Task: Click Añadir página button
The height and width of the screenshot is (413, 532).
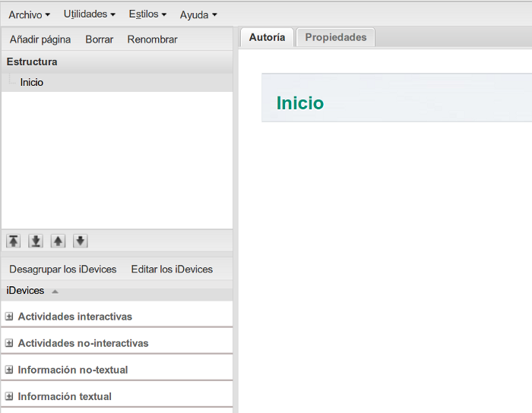Action: (40, 39)
